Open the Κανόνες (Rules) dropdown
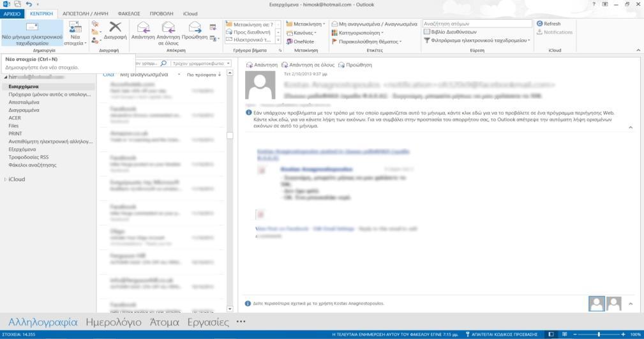Viewport: 644px width, 339px height. pyautogui.click(x=301, y=33)
